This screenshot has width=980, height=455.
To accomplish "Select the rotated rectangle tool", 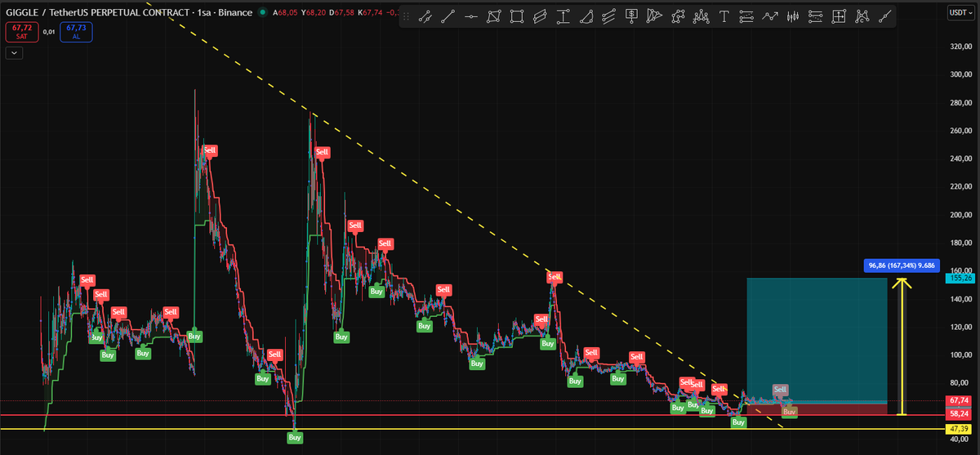I will coord(493,16).
